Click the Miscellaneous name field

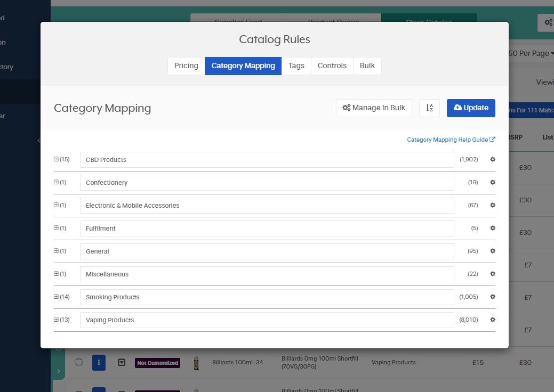[267, 274]
